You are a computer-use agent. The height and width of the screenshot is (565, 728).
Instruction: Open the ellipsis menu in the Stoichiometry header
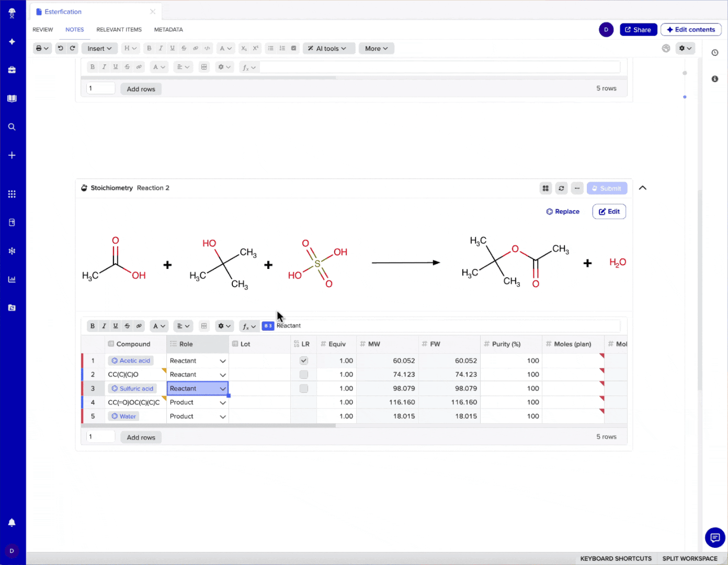coord(577,188)
